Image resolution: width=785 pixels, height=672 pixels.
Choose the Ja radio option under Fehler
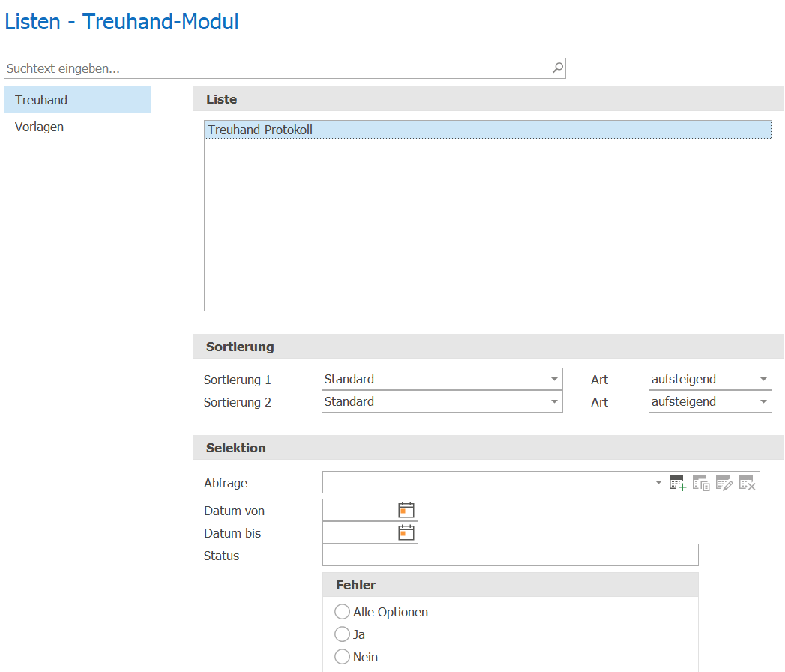342,634
